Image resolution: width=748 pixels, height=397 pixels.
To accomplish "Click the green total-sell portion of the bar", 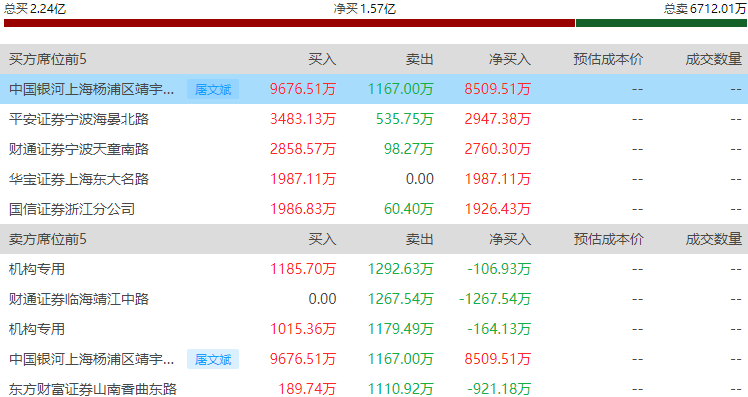I will 661,23.
